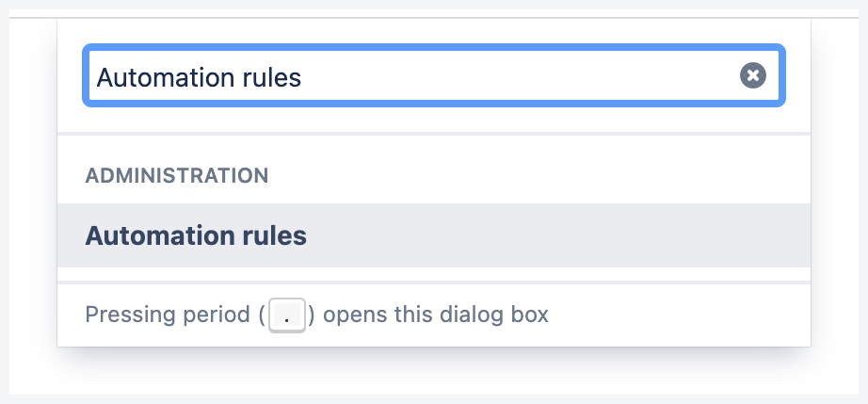The image size is (868, 404).
Task: Click the keyboard shortcut dot key icon
Action: coord(287,315)
